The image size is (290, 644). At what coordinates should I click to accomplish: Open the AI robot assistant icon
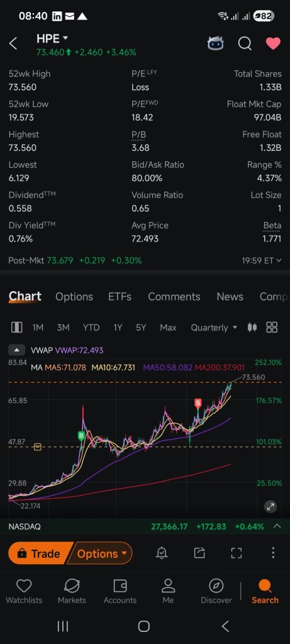[x=215, y=43]
